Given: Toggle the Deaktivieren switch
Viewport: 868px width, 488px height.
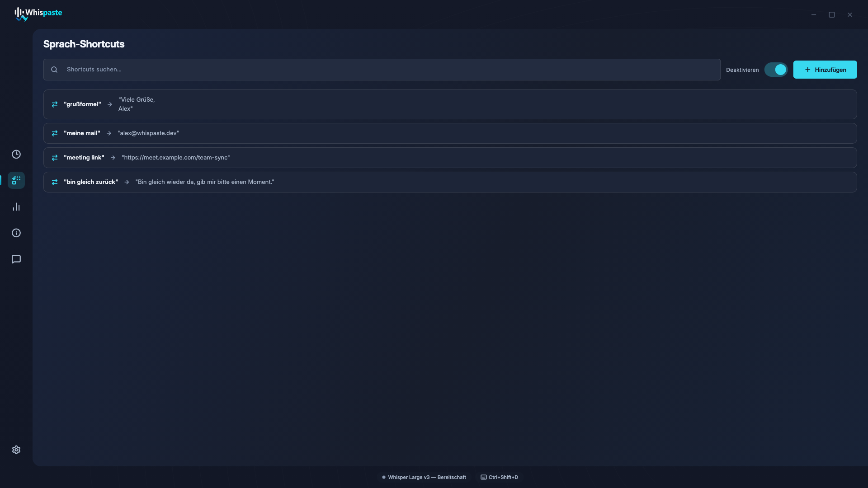Looking at the screenshot, I should pos(776,70).
